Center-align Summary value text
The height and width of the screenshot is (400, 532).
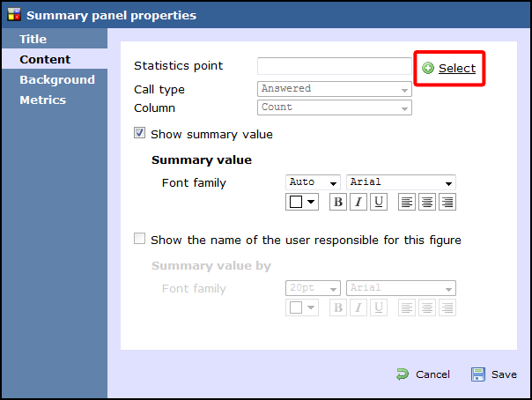tap(427, 202)
